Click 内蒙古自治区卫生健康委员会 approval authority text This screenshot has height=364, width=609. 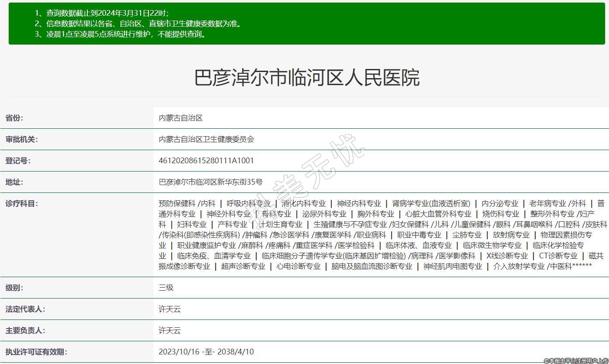click(x=206, y=139)
